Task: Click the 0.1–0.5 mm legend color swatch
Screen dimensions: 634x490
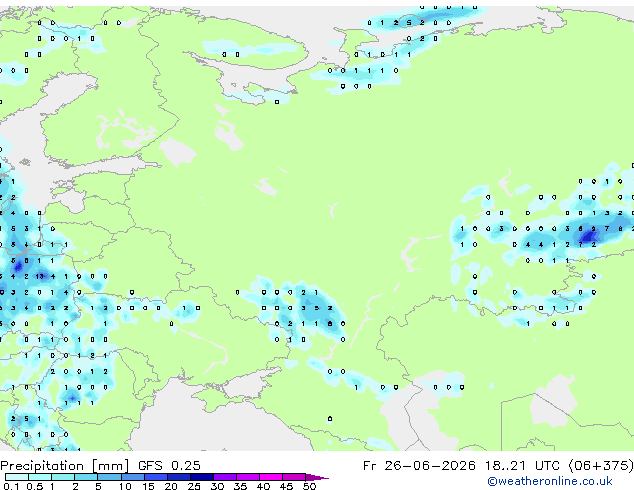Action: 17,477
